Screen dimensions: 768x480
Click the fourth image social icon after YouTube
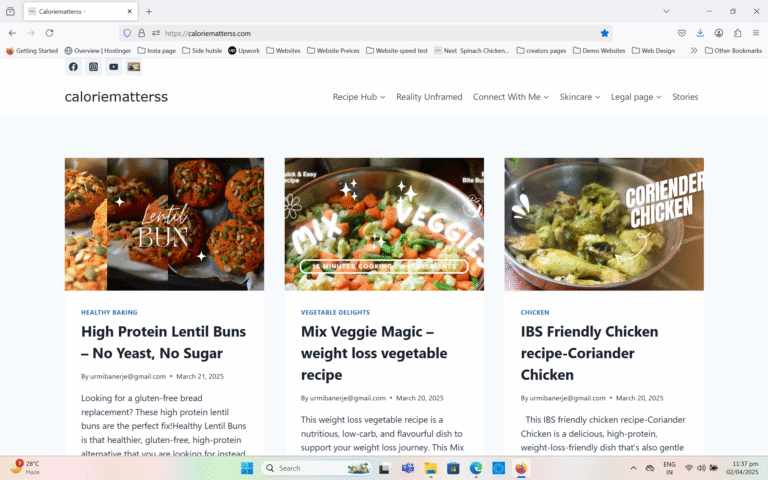click(134, 67)
